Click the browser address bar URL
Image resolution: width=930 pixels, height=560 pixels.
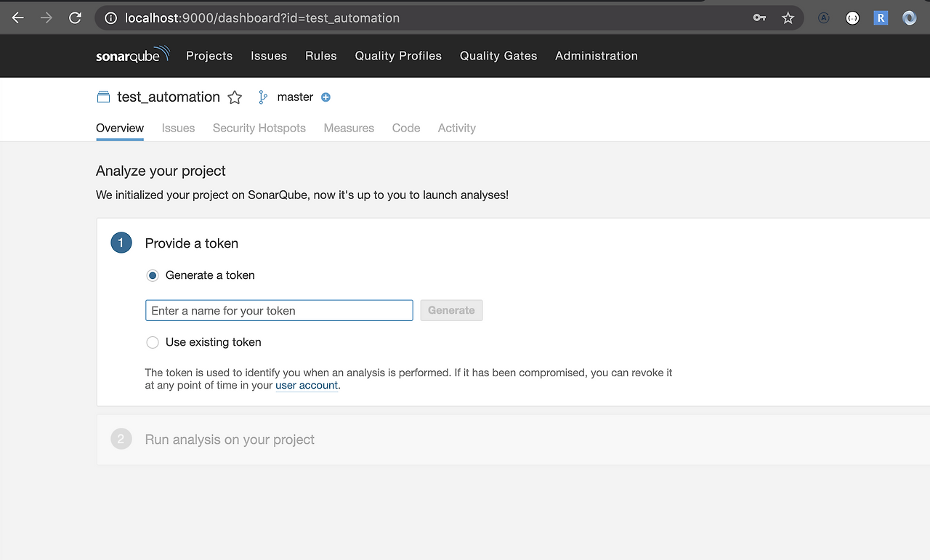[262, 18]
